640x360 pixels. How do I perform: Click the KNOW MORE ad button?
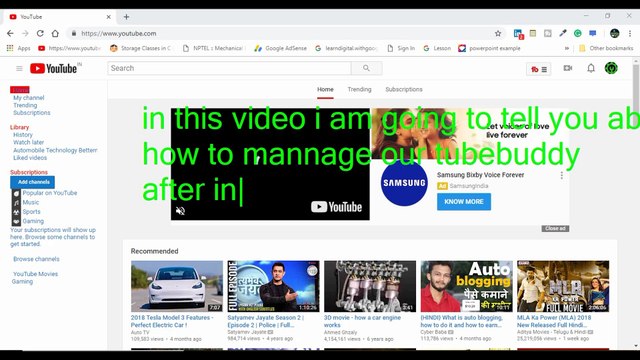coord(464,202)
